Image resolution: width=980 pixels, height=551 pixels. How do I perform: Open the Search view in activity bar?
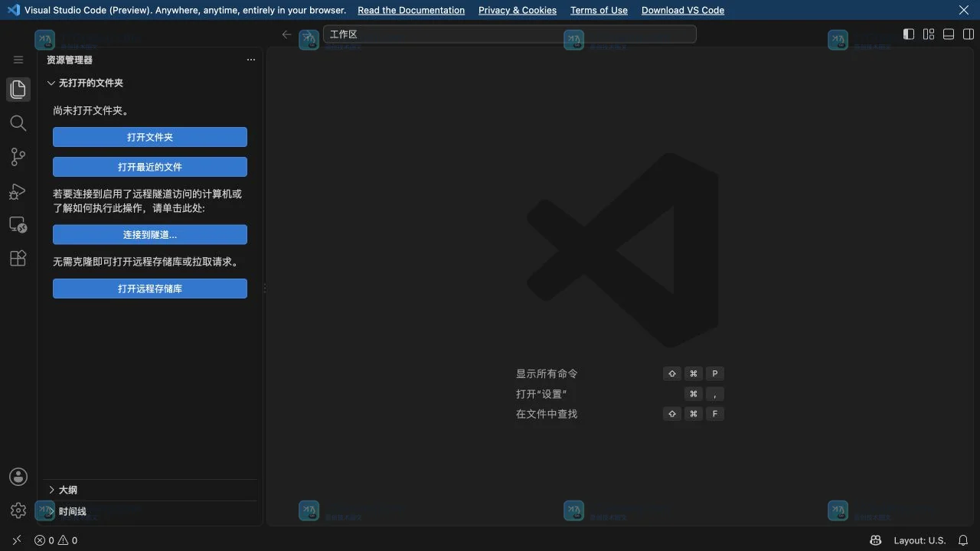pyautogui.click(x=18, y=123)
